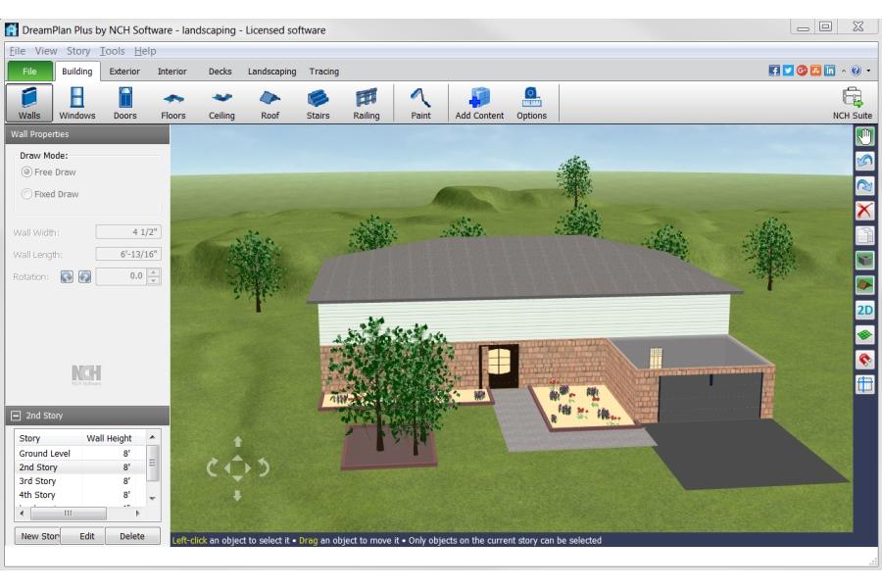This screenshot has width=882, height=588.
Task: Click camera move-up arrow in viewport
Action: [237, 442]
